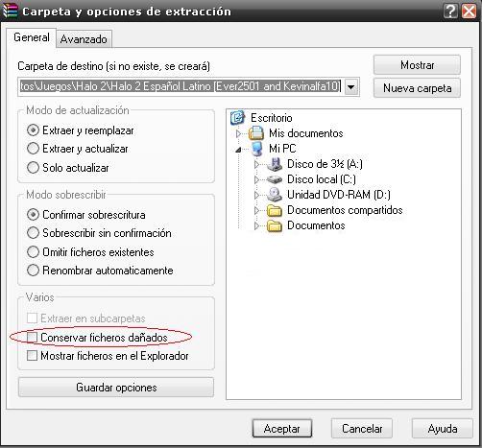Click the WinRAR books icon in title bar

point(10,11)
